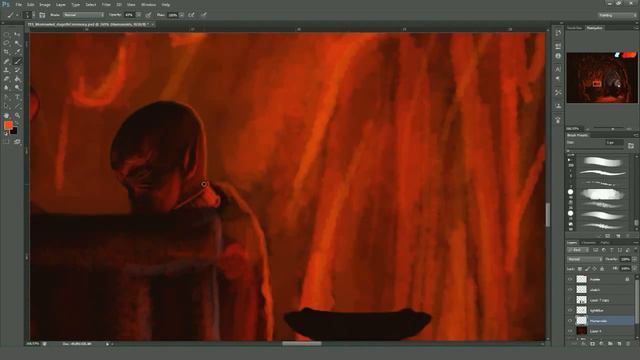Toggle lock all for layer
Image resolution: width=640 pixels, height=360 pixels.
tap(602, 269)
